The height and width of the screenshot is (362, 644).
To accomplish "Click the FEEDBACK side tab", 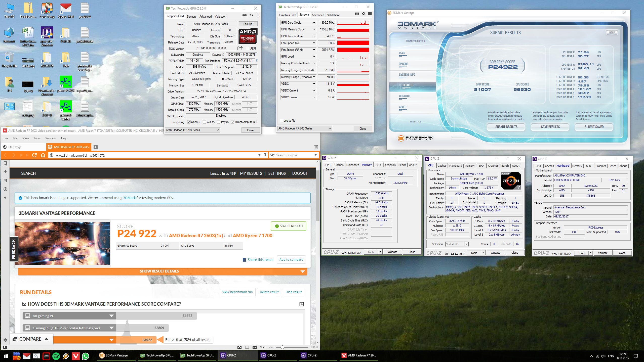I will (13, 249).
